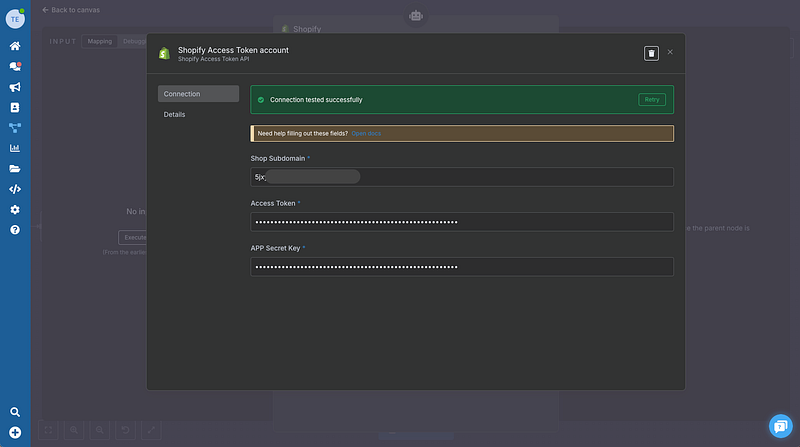
Task: Click the plus add icon in sidebar
Action: (x=15, y=432)
